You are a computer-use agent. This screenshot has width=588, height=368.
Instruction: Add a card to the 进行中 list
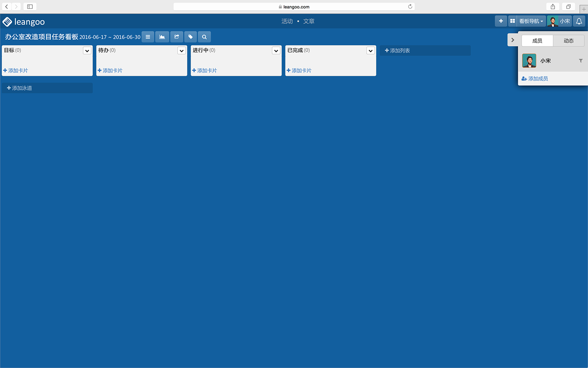(x=204, y=70)
